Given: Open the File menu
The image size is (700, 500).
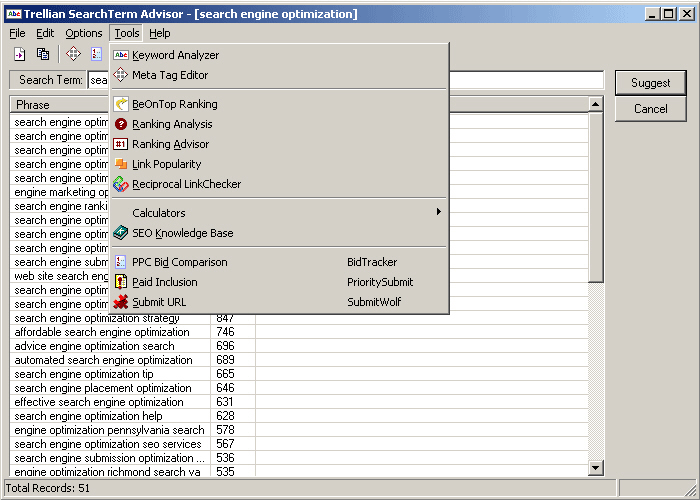Looking at the screenshot, I should [17, 33].
